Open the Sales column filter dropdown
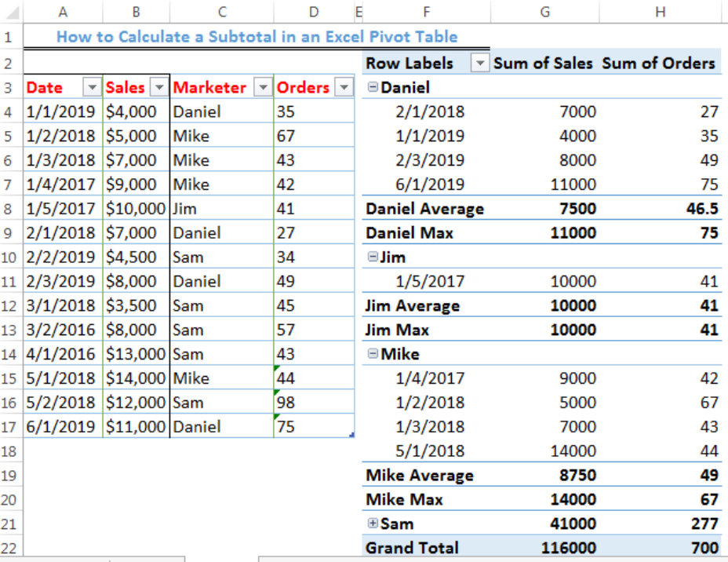 pos(158,87)
